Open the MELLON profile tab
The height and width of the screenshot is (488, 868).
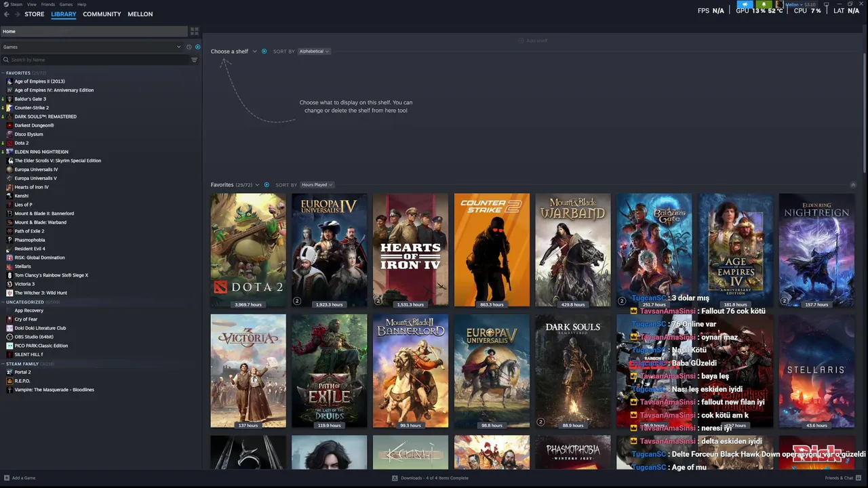point(140,14)
